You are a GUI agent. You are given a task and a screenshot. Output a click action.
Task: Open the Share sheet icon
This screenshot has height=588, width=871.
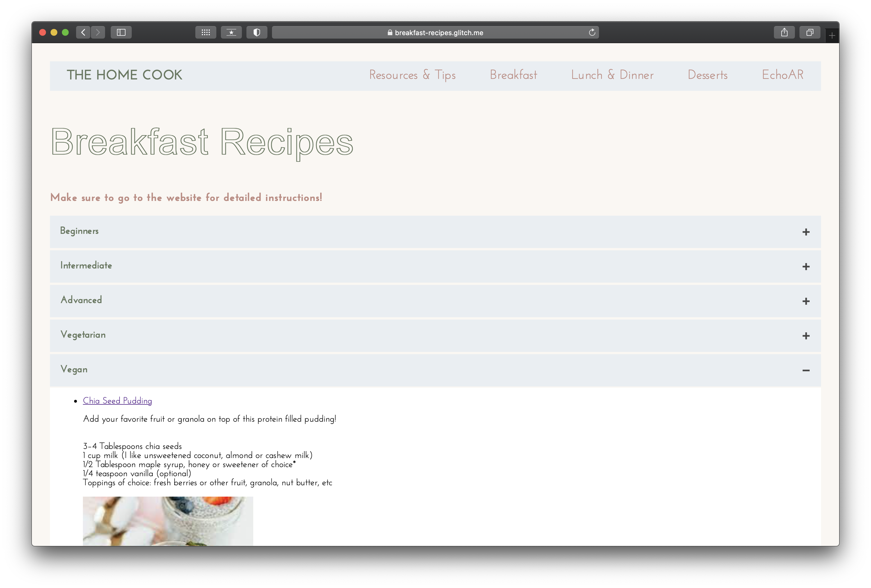[784, 33]
